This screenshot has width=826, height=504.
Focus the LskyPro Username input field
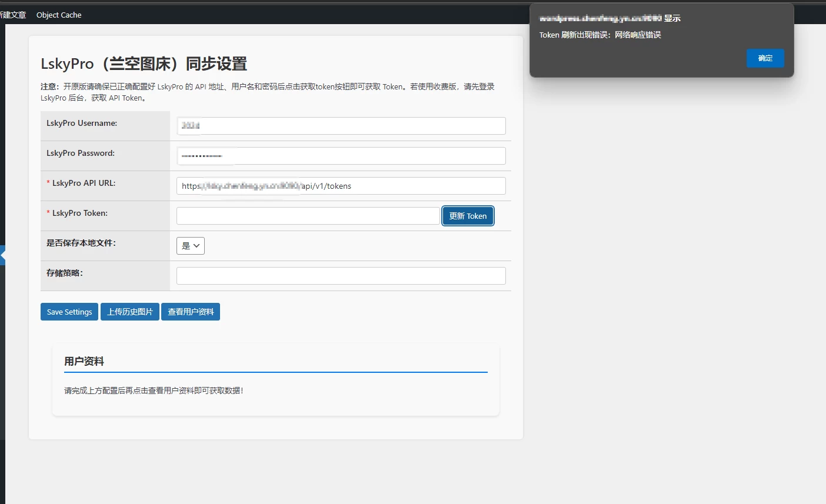coord(341,126)
